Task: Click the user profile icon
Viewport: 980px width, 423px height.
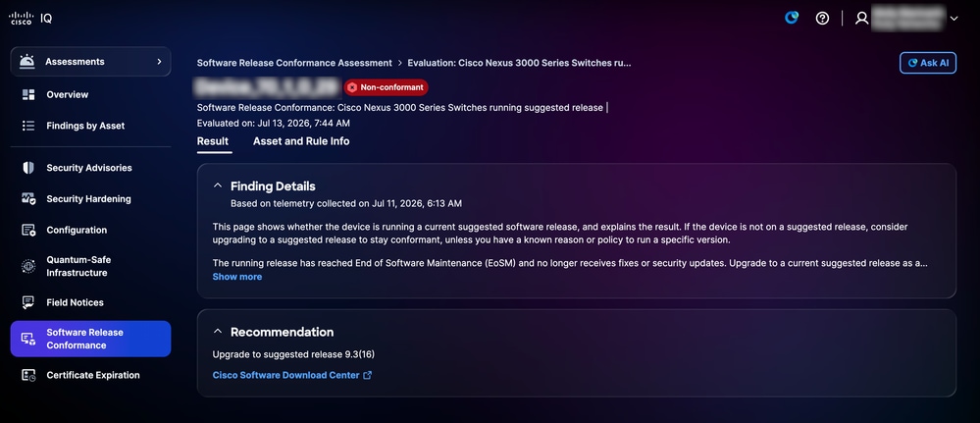Action: click(862, 18)
